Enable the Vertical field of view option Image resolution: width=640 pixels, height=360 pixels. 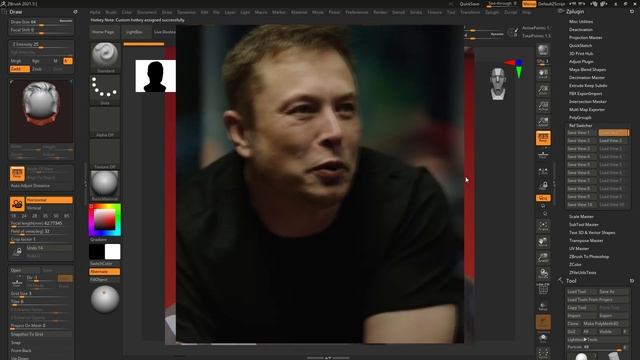coord(49,208)
